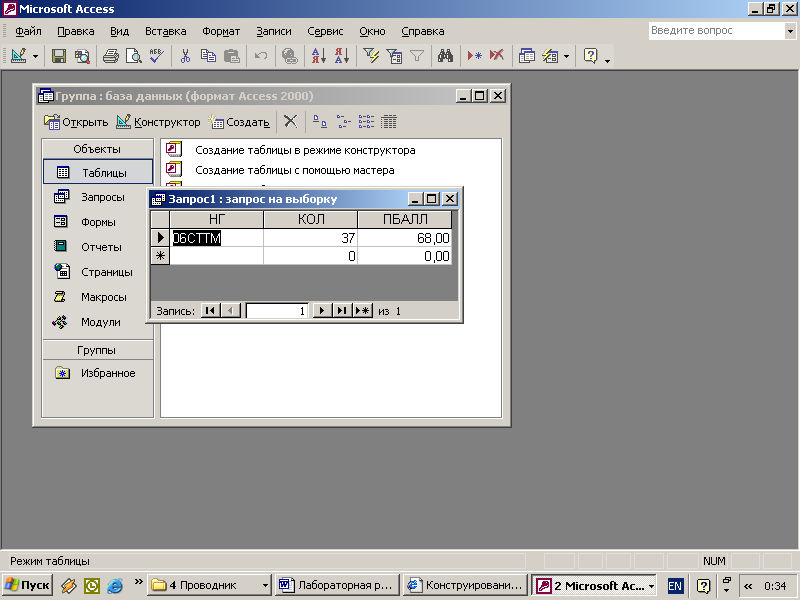The image size is (800, 600).
Task: Open the New Object dropdown arrow
Action: point(566,56)
